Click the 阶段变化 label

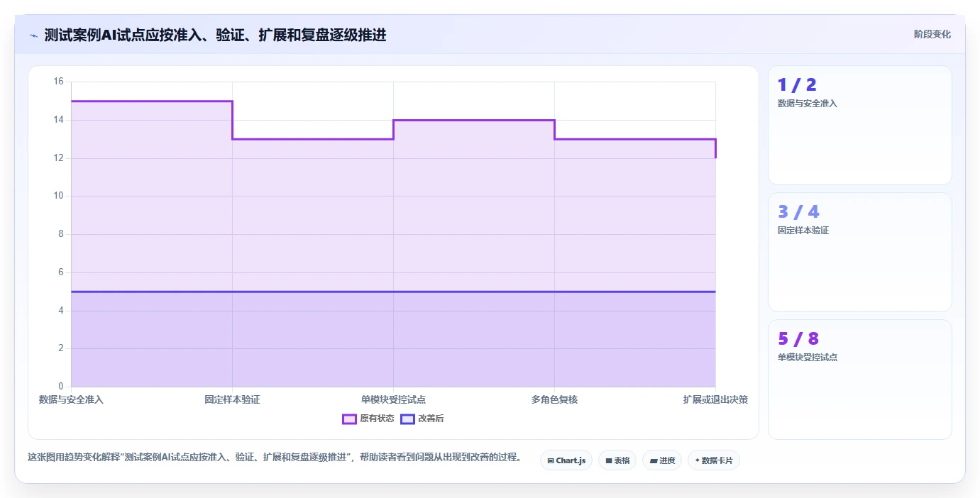pyautogui.click(x=932, y=34)
